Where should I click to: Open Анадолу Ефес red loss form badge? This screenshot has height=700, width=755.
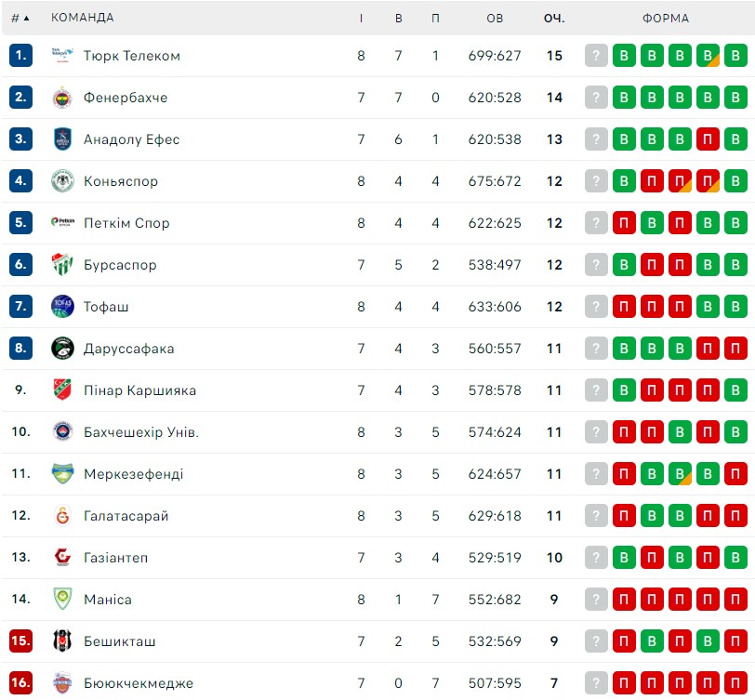click(708, 139)
